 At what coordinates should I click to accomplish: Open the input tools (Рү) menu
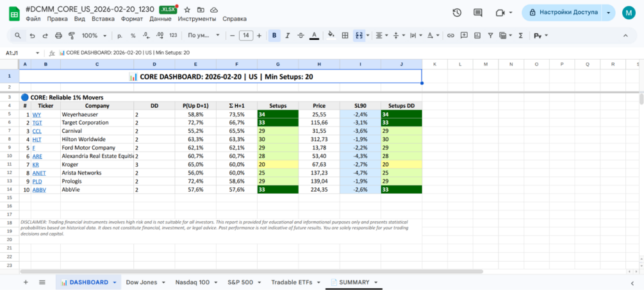[541, 36]
